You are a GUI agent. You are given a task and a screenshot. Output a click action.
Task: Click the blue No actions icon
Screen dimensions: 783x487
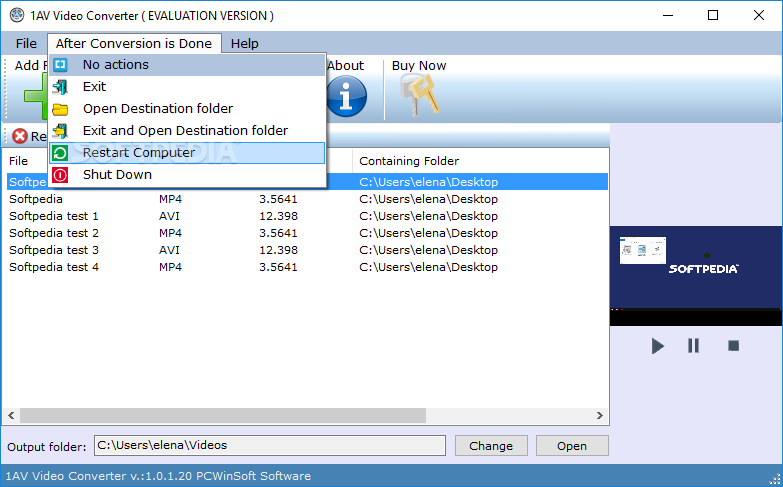coord(60,65)
